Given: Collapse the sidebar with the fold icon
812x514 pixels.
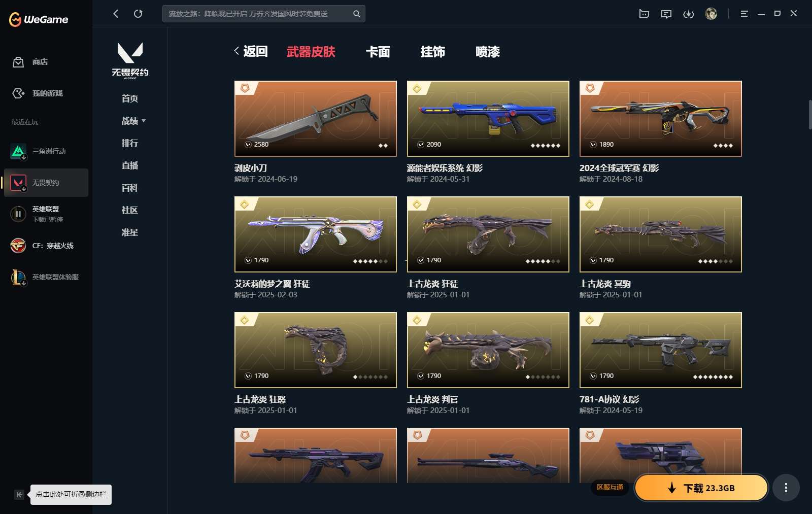Looking at the screenshot, I should [19, 495].
